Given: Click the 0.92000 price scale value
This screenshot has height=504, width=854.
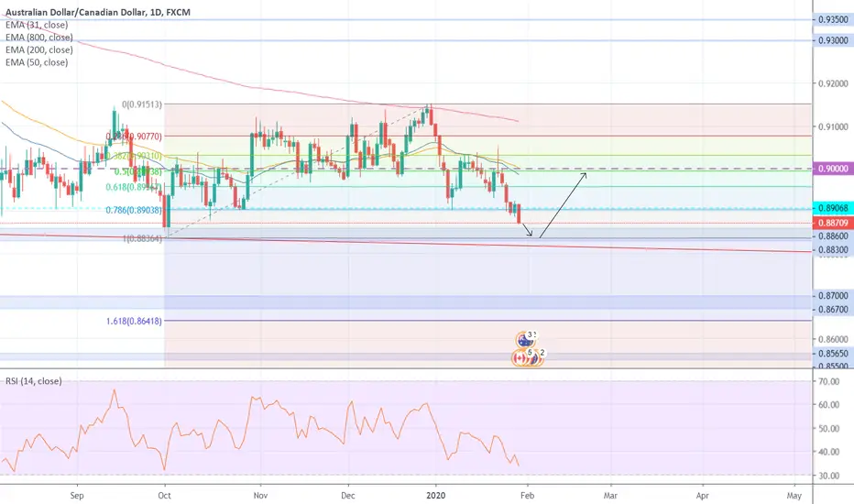Looking at the screenshot, I should (833, 83).
